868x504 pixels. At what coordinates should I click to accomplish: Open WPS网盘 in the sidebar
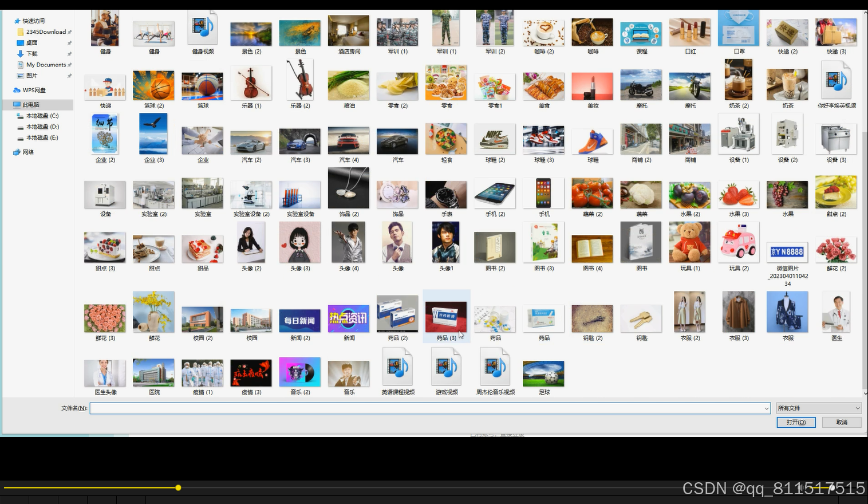(x=34, y=90)
